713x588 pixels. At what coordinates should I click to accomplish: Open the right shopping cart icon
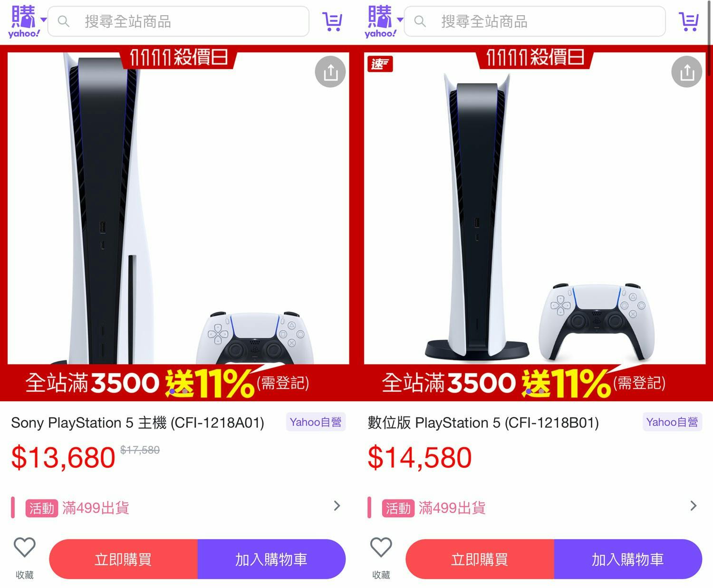tap(688, 21)
